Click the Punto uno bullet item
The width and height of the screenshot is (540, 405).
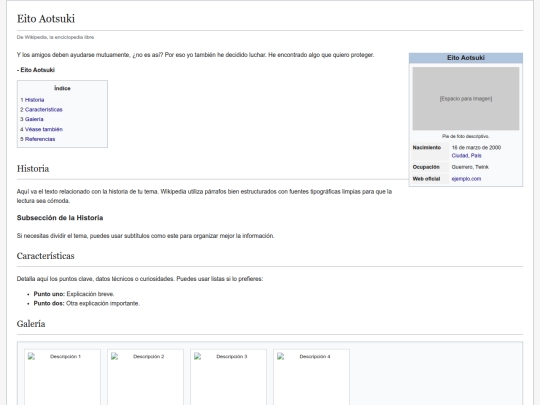[x=74, y=294]
